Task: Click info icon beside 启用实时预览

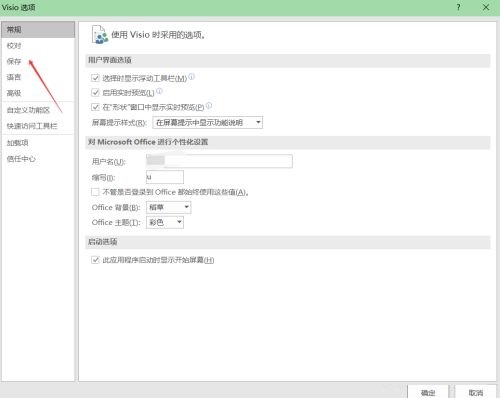Action: (159, 91)
